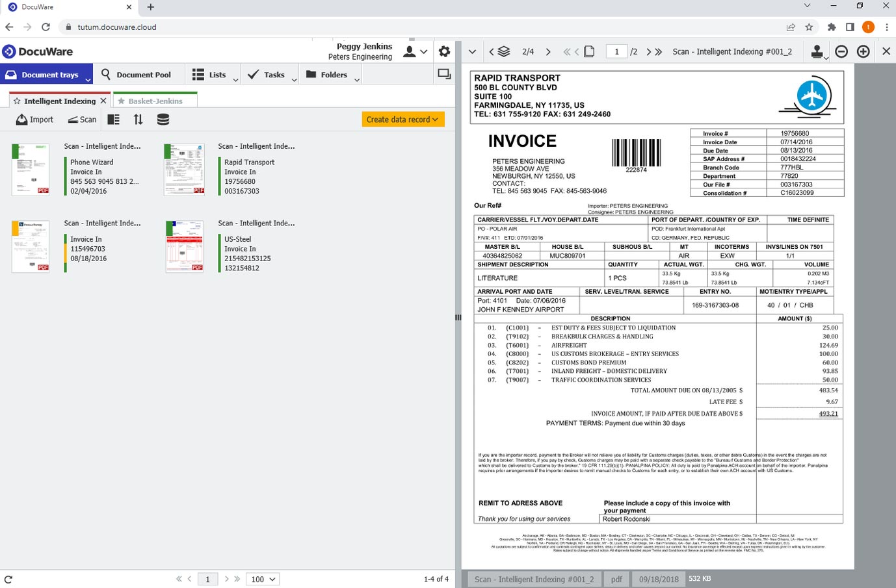Go to next tray list page

click(x=226, y=579)
